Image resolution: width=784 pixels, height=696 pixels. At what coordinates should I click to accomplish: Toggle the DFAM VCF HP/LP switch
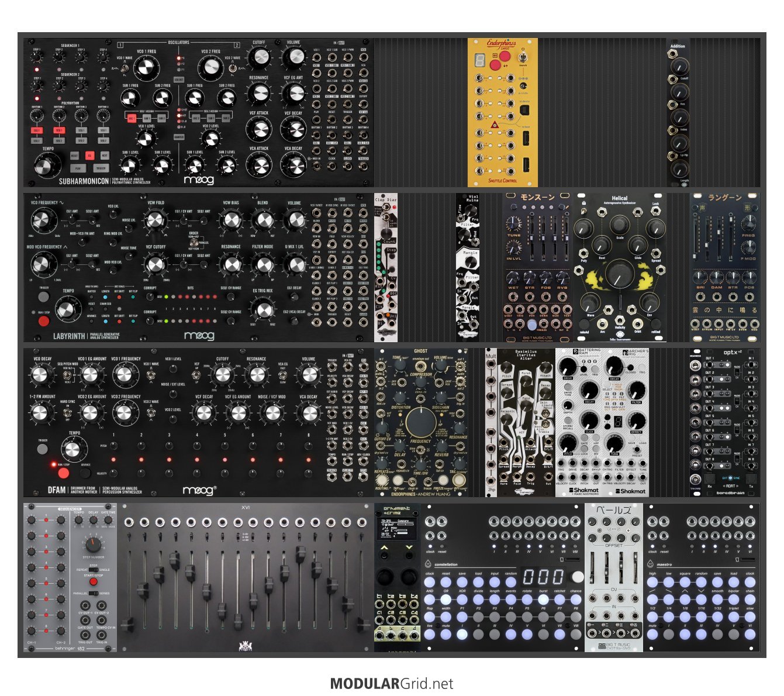[197, 374]
